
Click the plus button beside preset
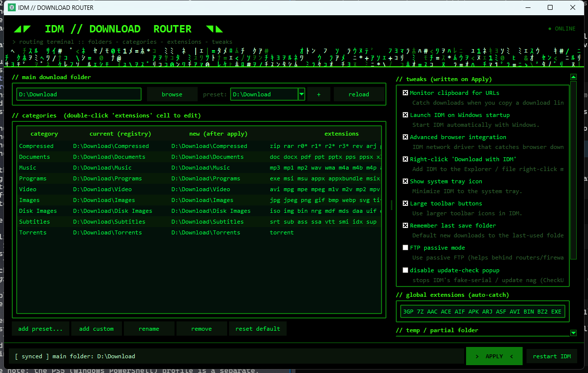coord(319,94)
